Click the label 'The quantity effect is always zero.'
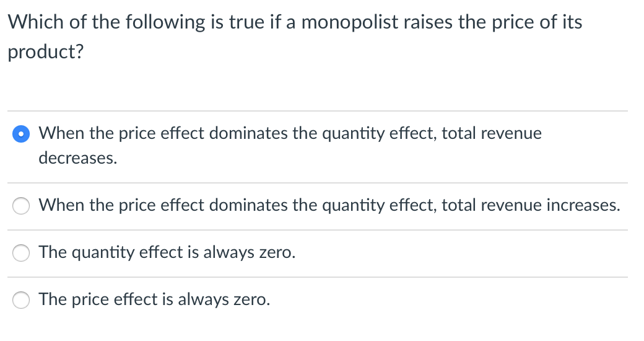 coord(167,252)
